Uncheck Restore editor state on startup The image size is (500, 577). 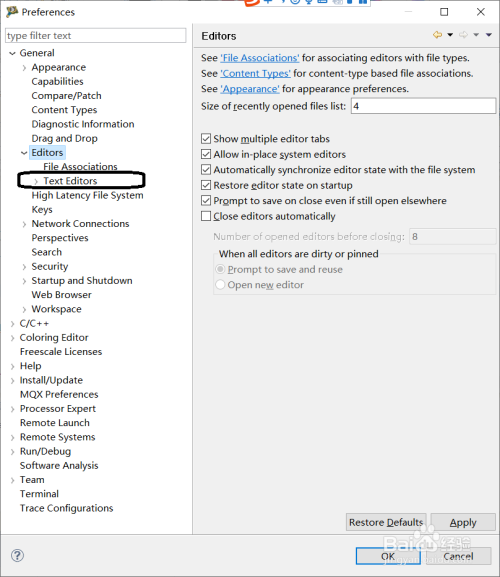pyautogui.click(x=206, y=185)
